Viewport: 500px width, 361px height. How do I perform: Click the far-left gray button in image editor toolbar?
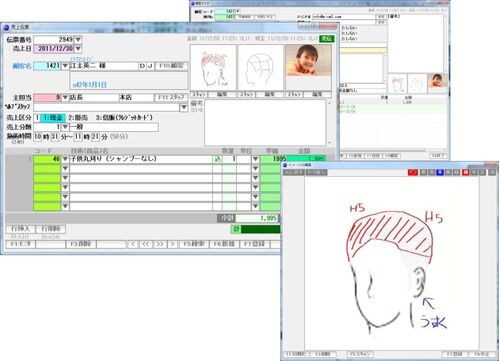(x=294, y=172)
